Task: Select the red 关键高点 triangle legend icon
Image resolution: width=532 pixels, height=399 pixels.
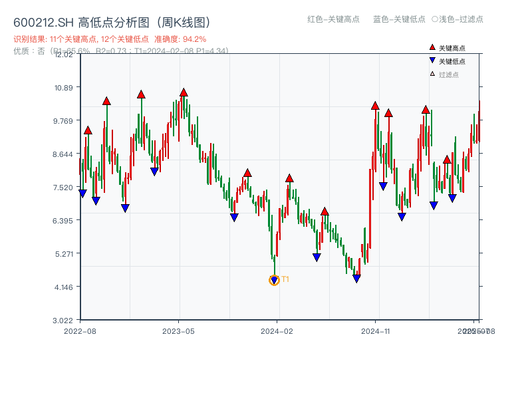Action: [432, 47]
